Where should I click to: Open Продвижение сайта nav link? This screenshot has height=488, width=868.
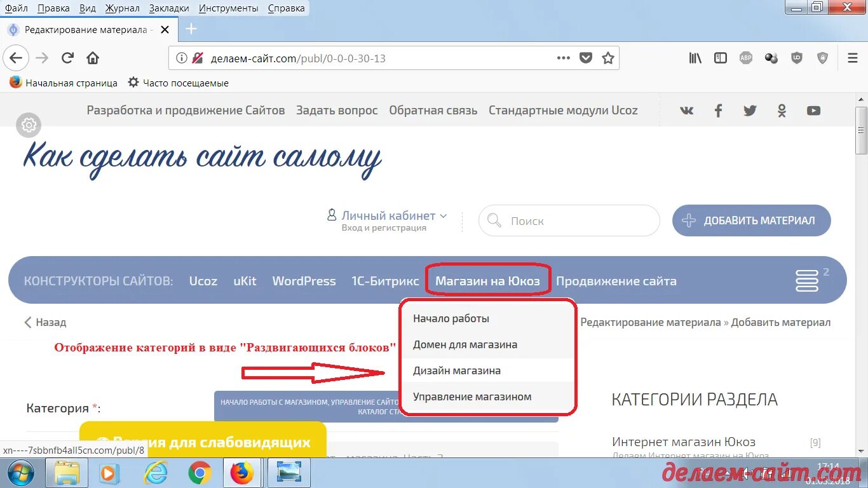[x=616, y=281]
